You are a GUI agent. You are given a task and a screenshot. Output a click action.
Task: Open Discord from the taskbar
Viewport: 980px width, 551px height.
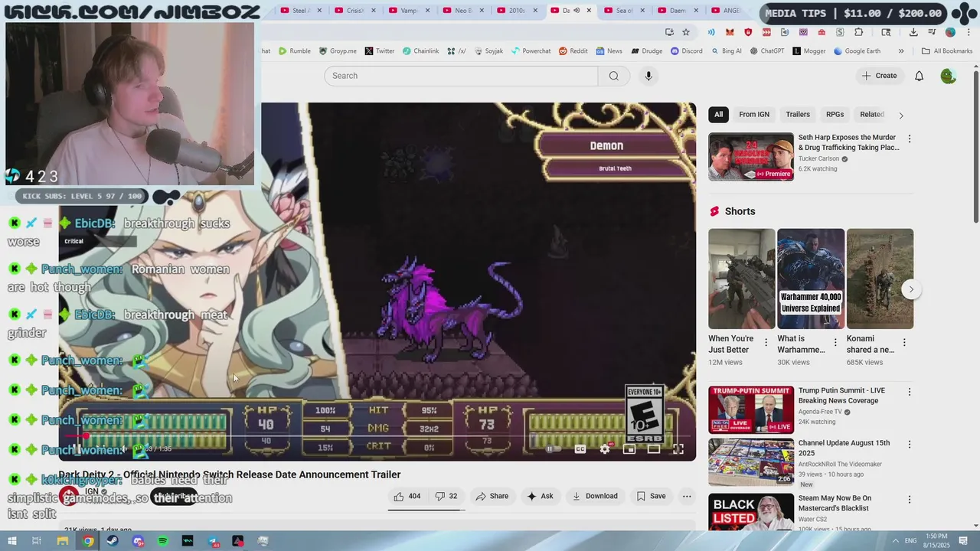[x=138, y=541]
